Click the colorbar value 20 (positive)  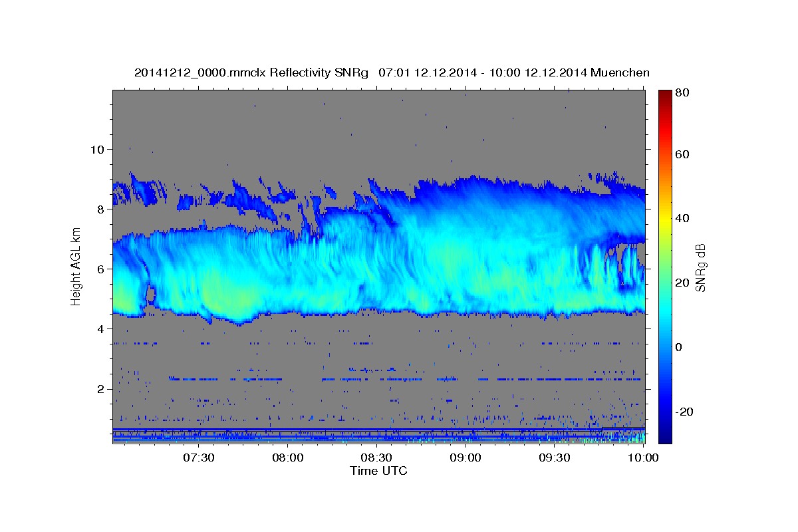click(684, 283)
